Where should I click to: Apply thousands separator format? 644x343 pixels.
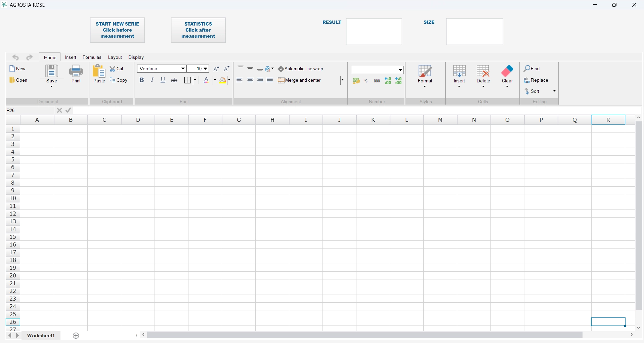click(x=377, y=81)
